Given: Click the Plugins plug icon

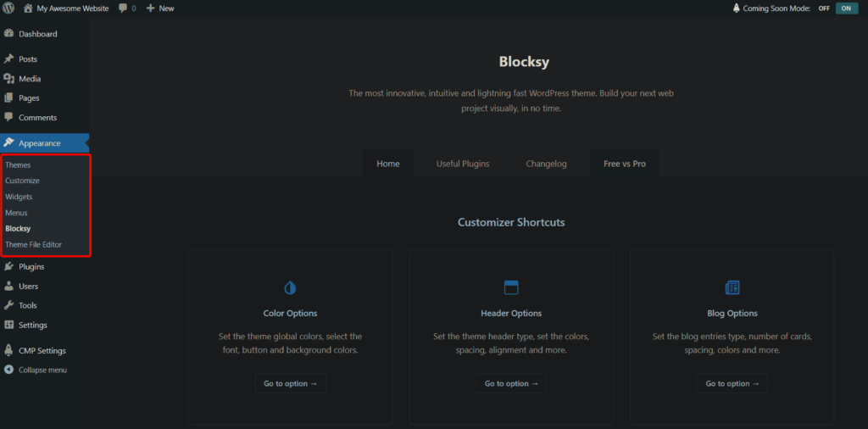Looking at the screenshot, I should coord(8,266).
